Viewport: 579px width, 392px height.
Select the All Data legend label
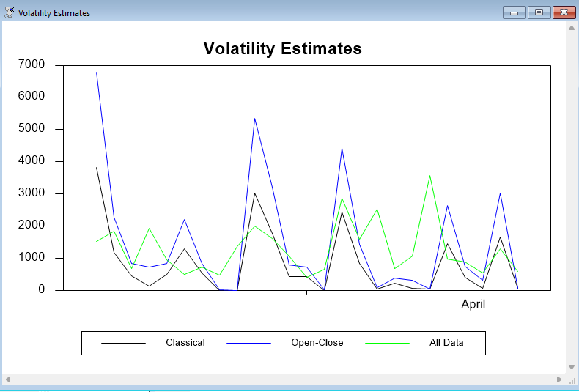pyautogui.click(x=446, y=343)
